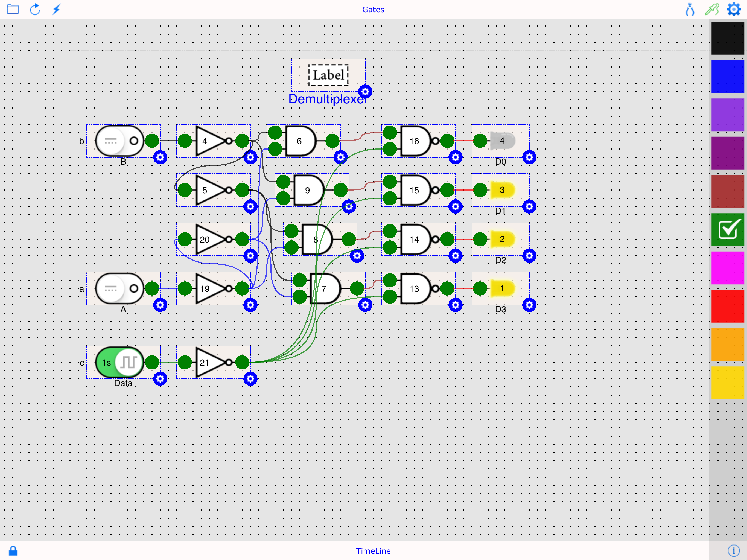
Task: Open settings gear of D3 lamp
Action: click(529, 305)
